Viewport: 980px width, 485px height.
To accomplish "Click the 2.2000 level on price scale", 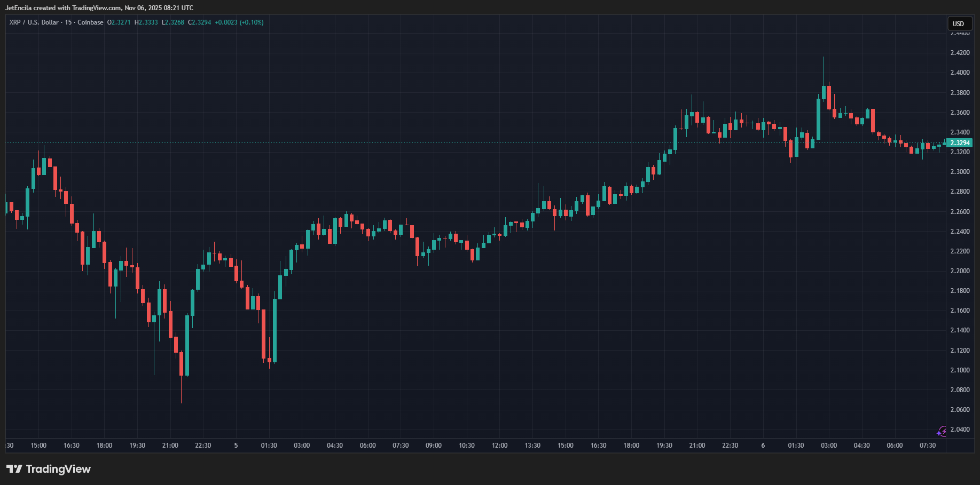I will (960, 271).
